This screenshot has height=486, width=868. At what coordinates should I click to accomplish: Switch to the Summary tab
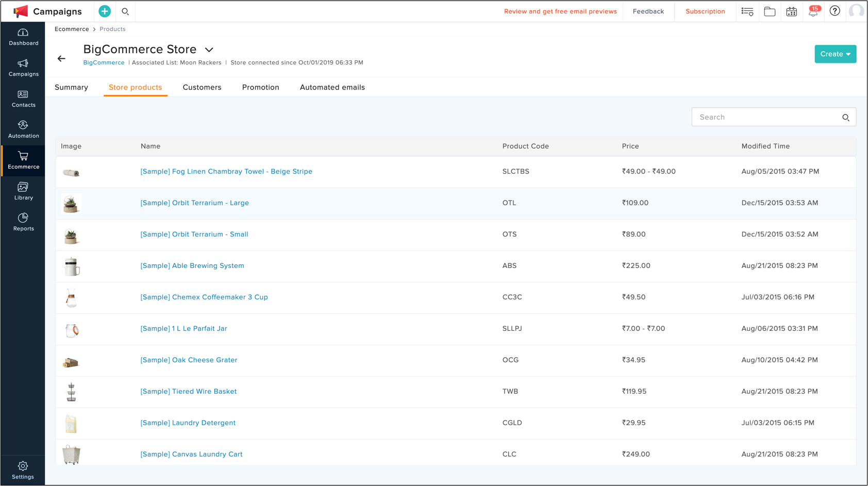click(71, 87)
